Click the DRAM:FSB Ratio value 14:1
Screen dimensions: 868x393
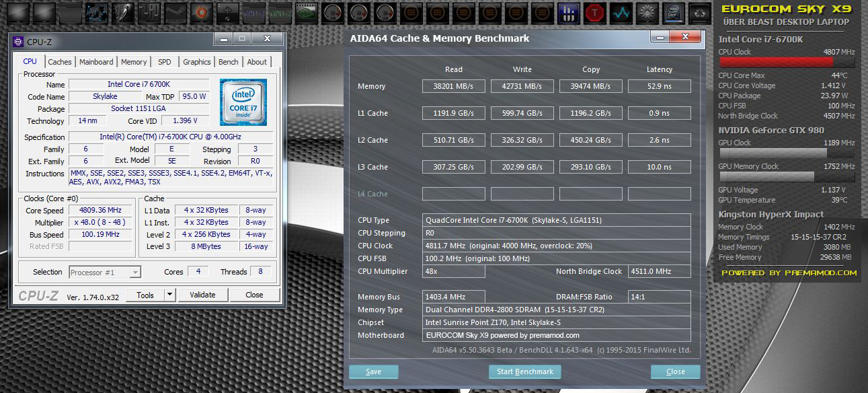tap(660, 297)
